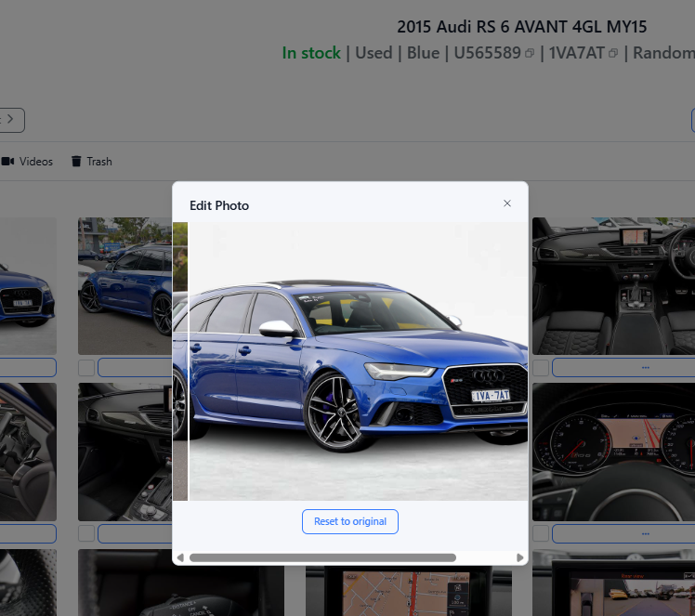Copy the stock number U565589

click(x=530, y=54)
